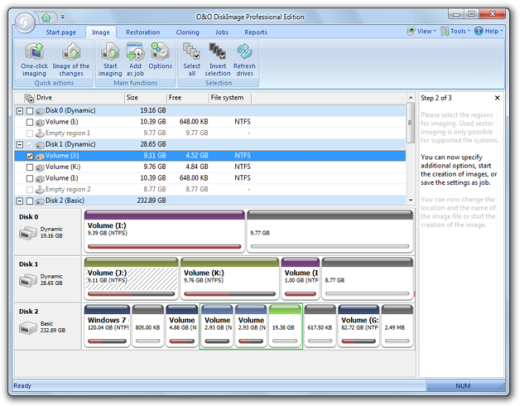Uncheck the Volume (J:) checkbox
The width and height of the screenshot is (520, 406).
[x=30, y=156]
